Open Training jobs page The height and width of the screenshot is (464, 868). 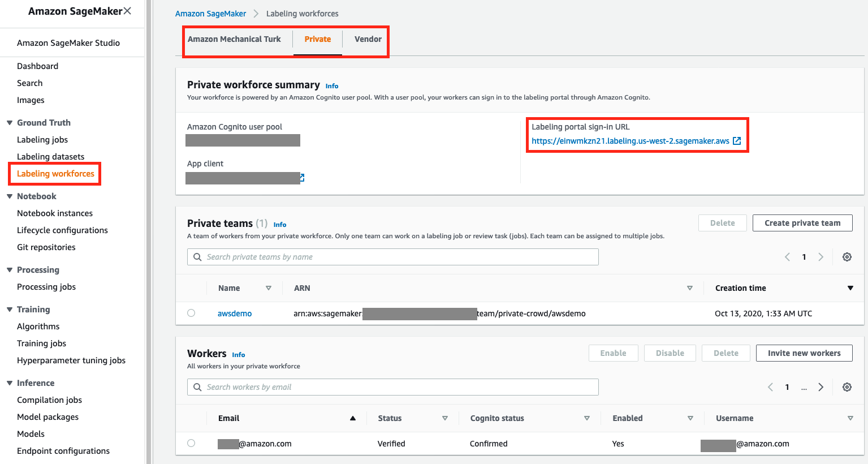[41, 343]
